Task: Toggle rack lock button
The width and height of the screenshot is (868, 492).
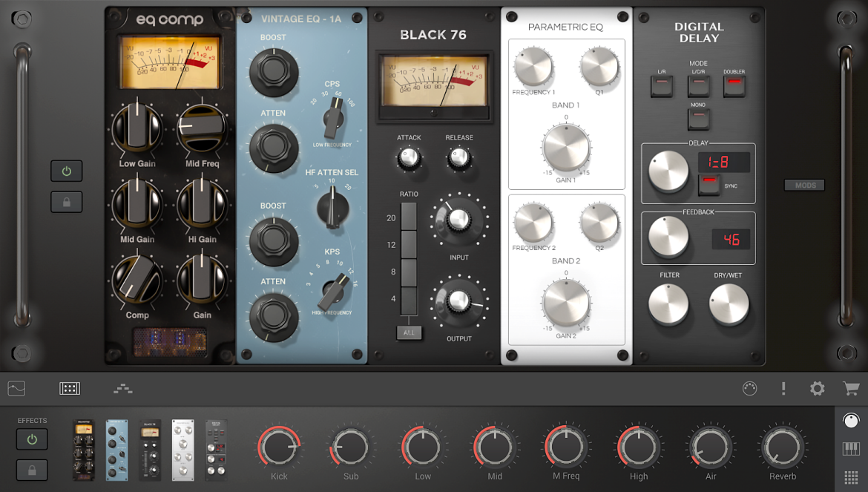Action: pos(67,202)
